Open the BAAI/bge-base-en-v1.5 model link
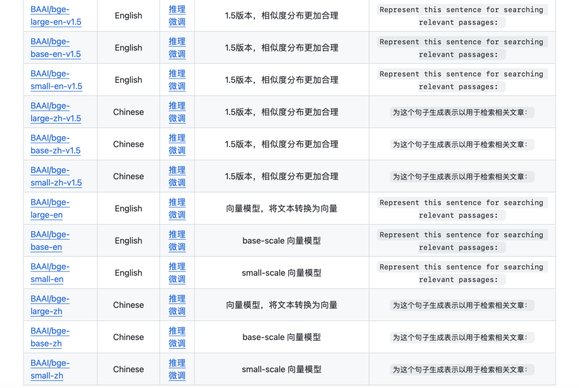The width and height of the screenshot is (588, 388). 56,48
